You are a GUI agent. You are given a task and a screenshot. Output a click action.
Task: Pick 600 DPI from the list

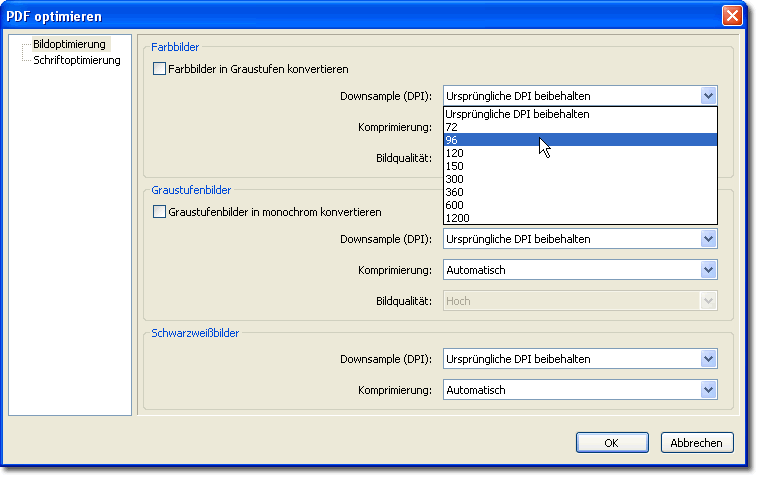580,205
